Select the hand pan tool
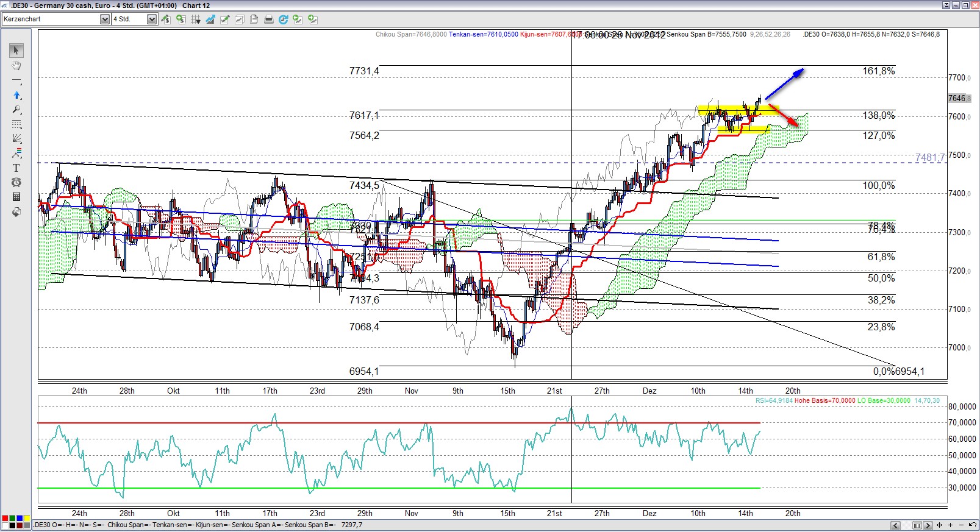 (16, 66)
